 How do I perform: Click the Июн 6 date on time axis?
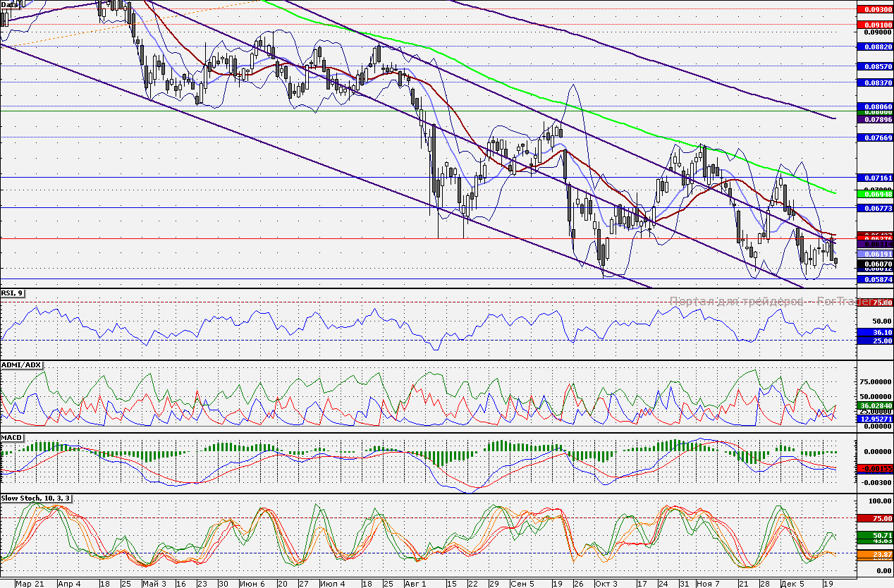(252, 584)
